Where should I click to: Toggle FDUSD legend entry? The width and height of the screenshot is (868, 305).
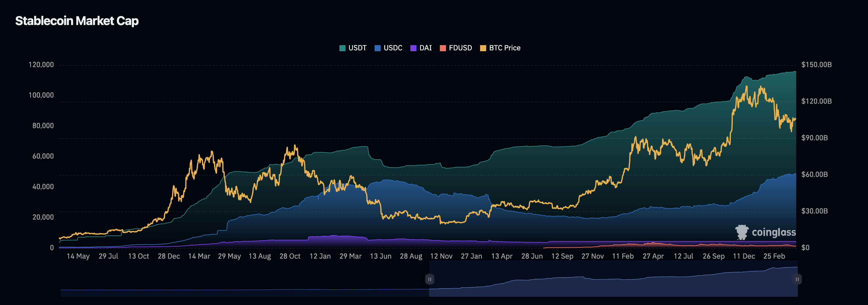click(x=456, y=48)
